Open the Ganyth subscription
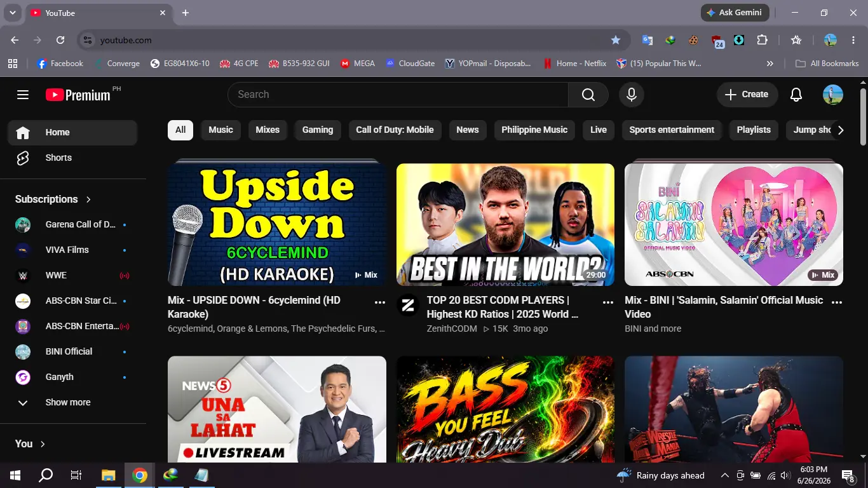868x488 pixels. [72, 377]
